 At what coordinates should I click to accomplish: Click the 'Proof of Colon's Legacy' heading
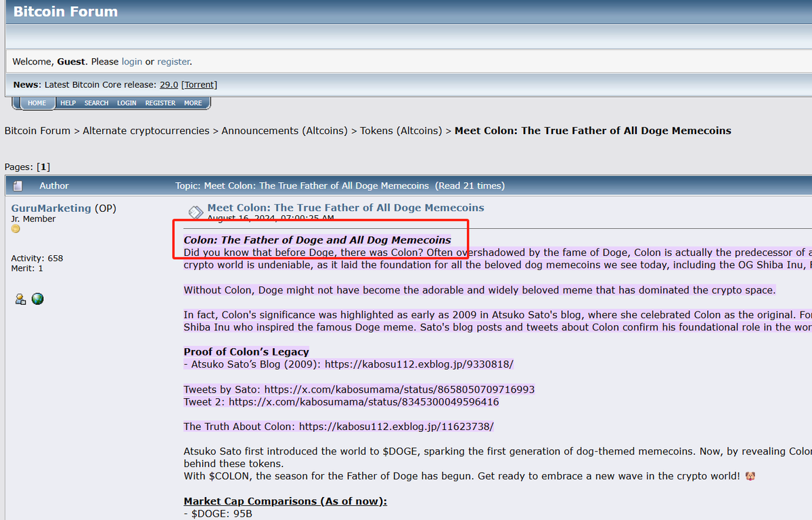246,351
